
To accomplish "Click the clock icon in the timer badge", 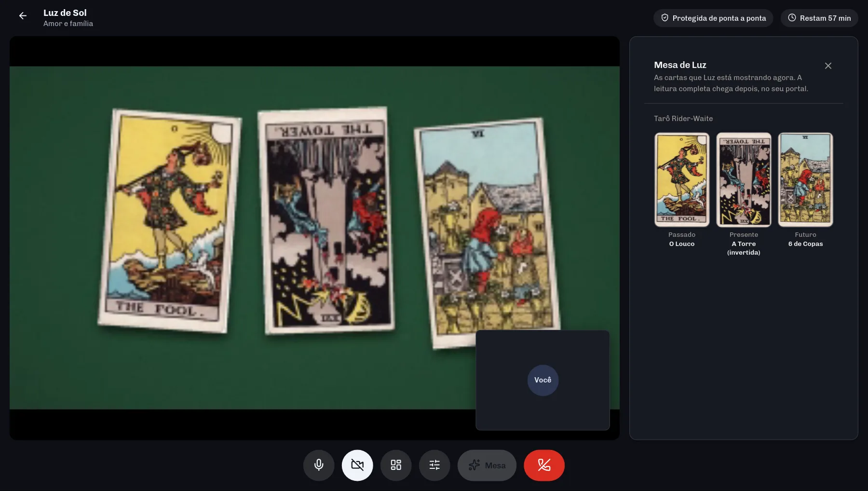I will 792,18.
